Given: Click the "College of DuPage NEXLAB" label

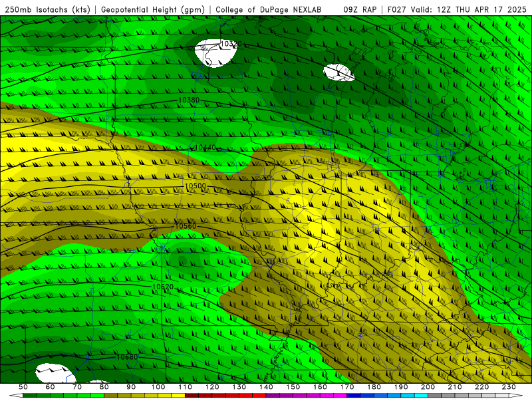Looking at the screenshot, I should pyautogui.click(x=269, y=10).
